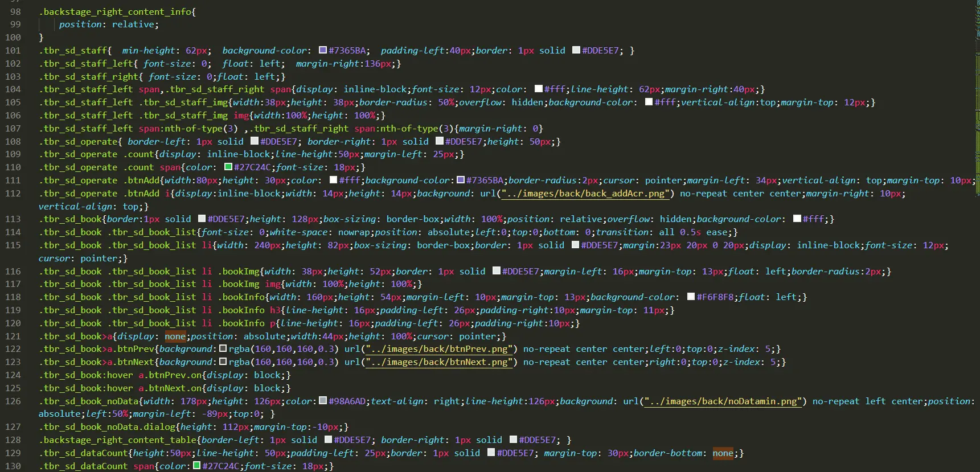Click the #27C24C swatch on line 130
Screen dimensions: 980x472
tap(197, 466)
